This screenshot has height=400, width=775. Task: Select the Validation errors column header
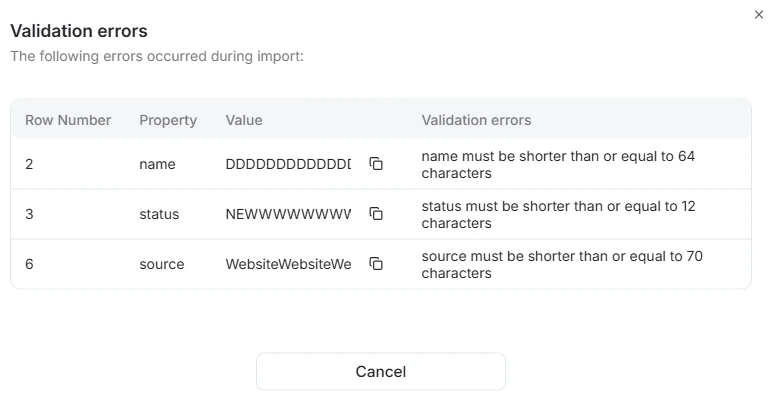tap(476, 120)
